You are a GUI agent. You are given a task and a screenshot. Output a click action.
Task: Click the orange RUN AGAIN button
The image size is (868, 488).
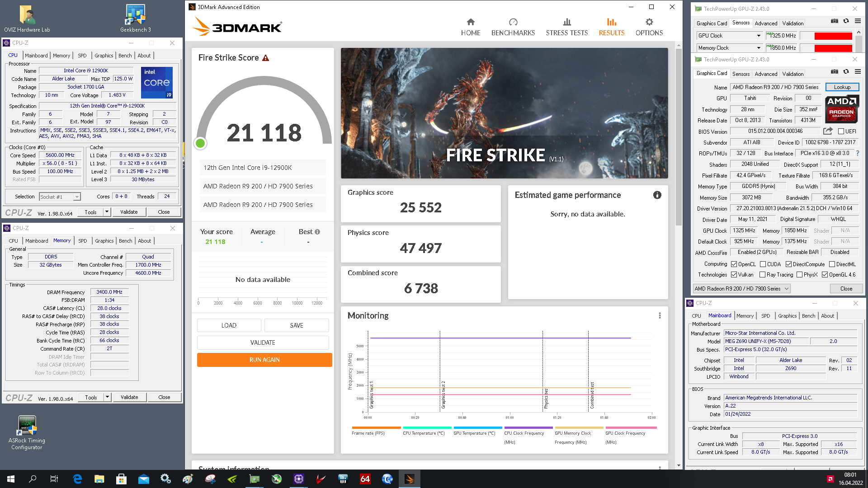pyautogui.click(x=264, y=360)
